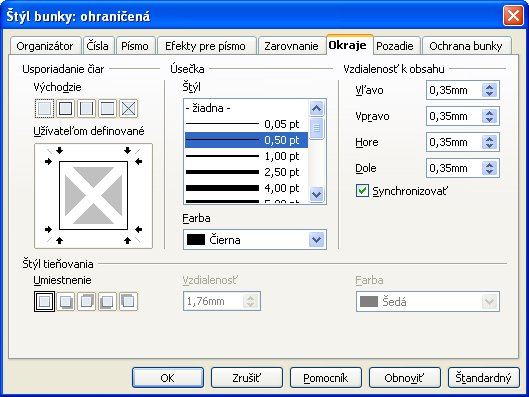
Task: Reset values with Obnoviť button
Action: point(405,378)
